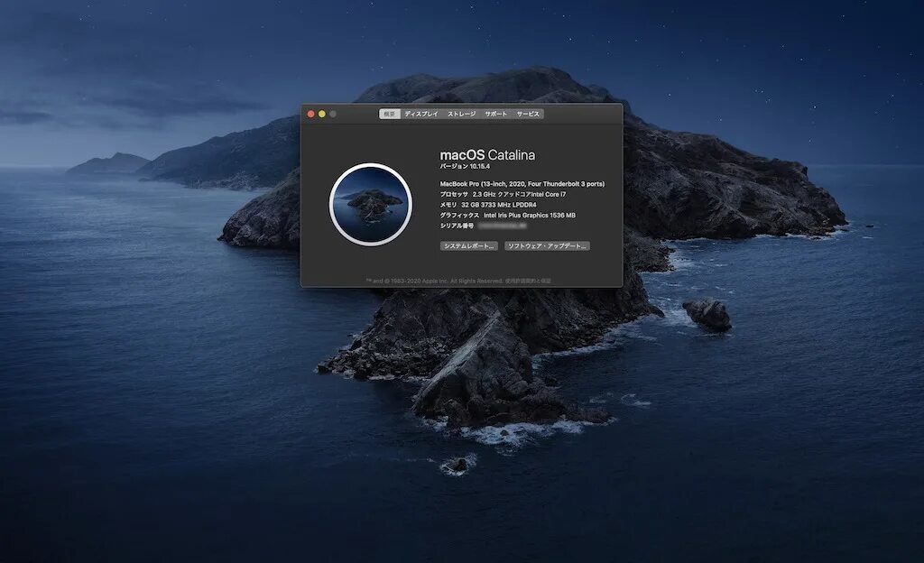
Task: Click the 2.3 GHz Intel Core i7 processor line
Action: click(503, 194)
